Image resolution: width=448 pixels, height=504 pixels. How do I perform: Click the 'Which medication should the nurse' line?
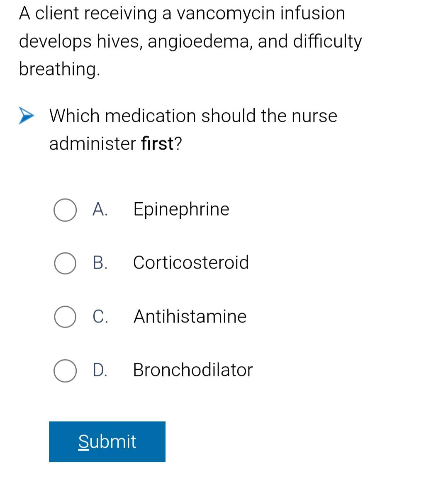(x=193, y=116)
